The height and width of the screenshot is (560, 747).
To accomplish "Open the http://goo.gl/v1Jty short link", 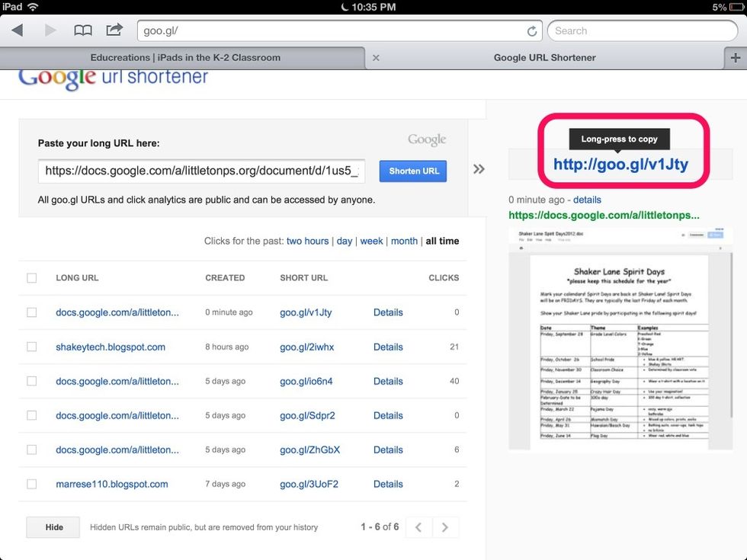I will click(x=620, y=165).
